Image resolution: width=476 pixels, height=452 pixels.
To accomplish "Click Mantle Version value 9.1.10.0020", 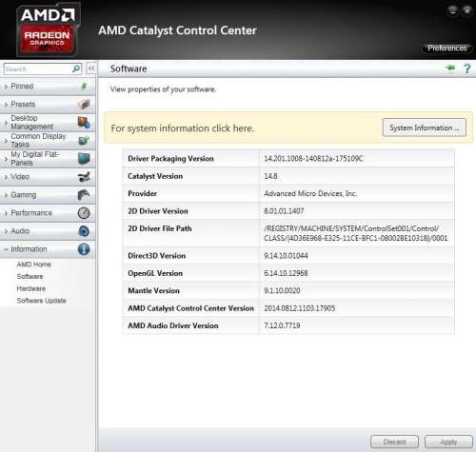I will pyautogui.click(x=282, y=290).
